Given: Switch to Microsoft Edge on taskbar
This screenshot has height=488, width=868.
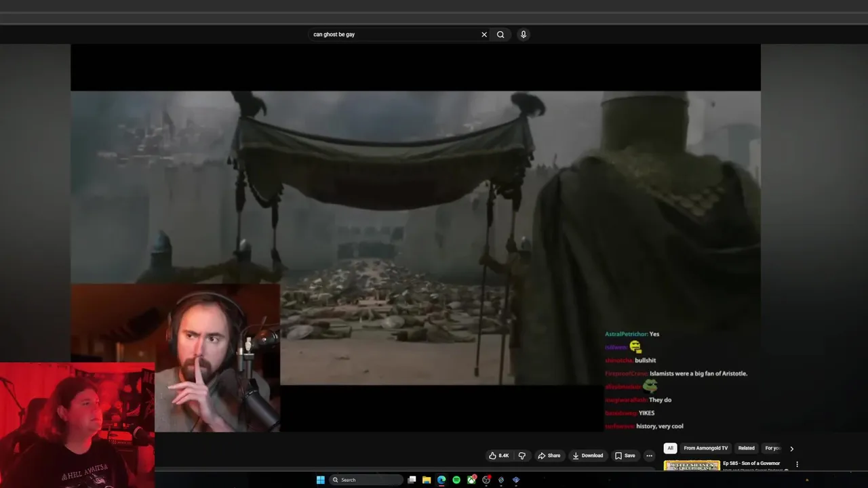Looking at the screenshot, I should (441, 480).
